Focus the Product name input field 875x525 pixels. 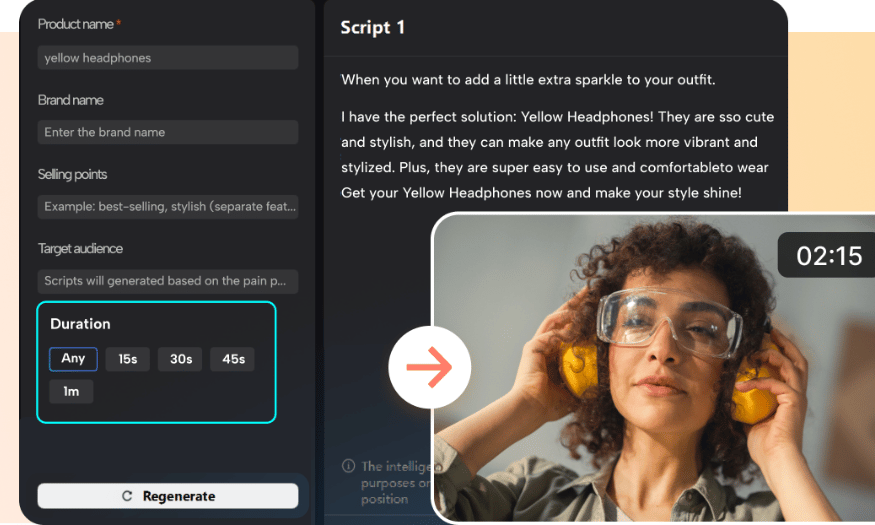click(x=168, y=57)
